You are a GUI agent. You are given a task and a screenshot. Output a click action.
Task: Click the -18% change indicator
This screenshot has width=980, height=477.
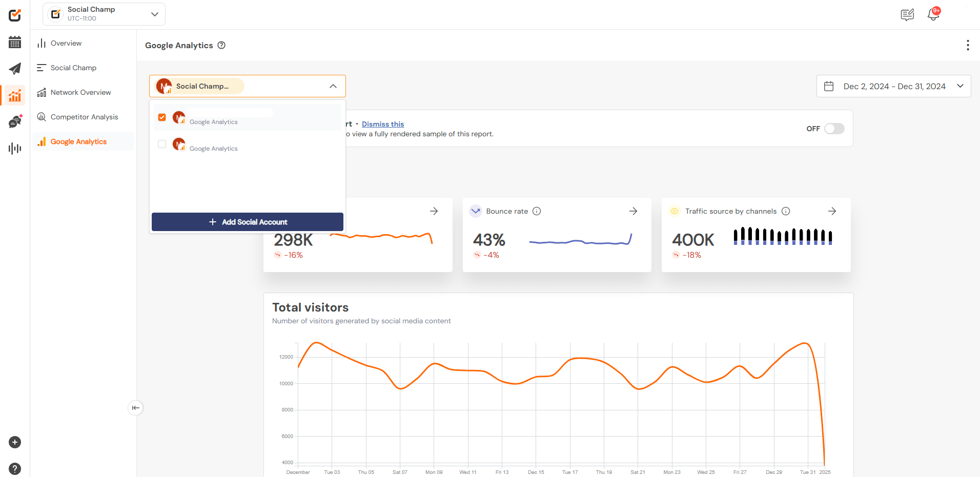click(687, 255)
